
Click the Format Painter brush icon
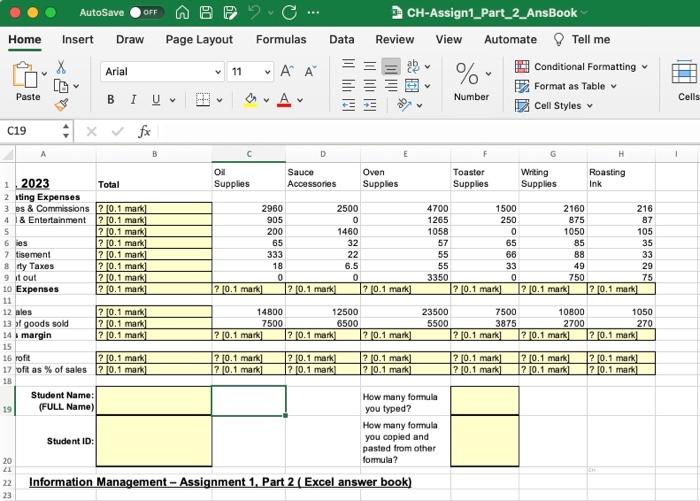(x=60, y=102)
